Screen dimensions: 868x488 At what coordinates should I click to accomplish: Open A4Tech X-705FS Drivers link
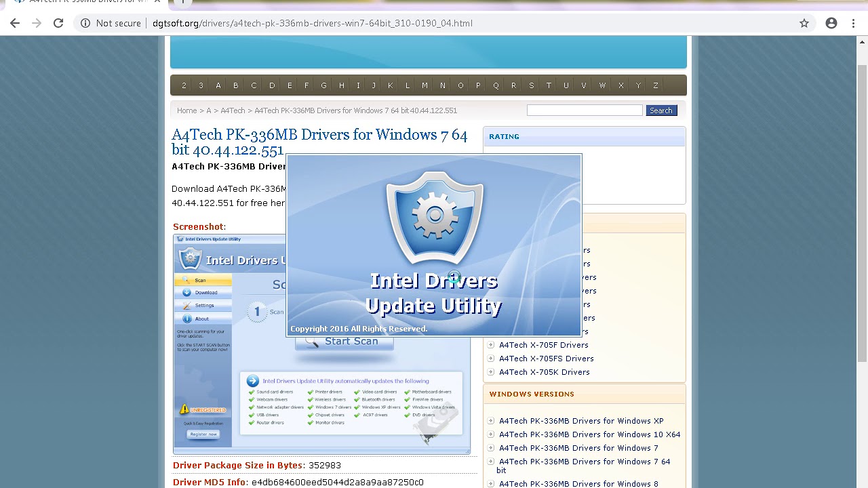pyautogui.click(x=547, y=359)
